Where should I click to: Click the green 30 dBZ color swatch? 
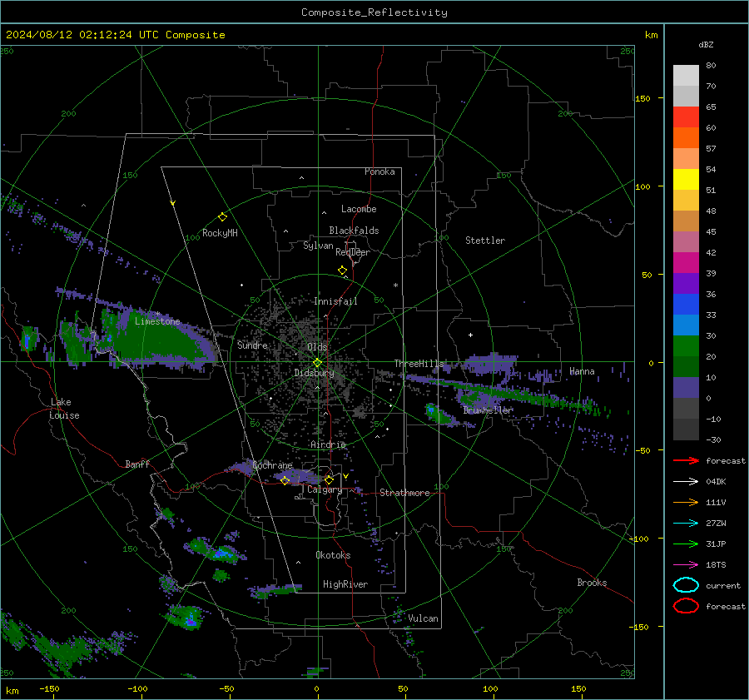pyautogui.click(x=686, y=345)
